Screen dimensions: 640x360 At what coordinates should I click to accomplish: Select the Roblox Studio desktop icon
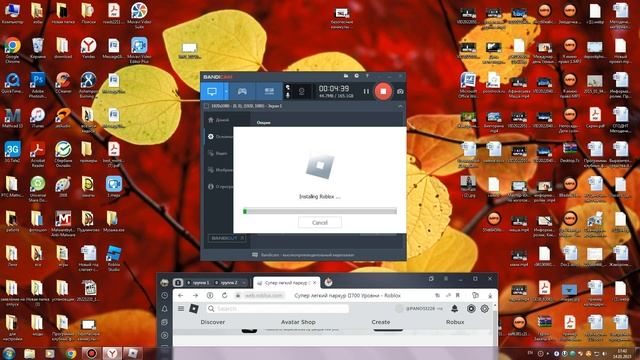coord(114,258)
